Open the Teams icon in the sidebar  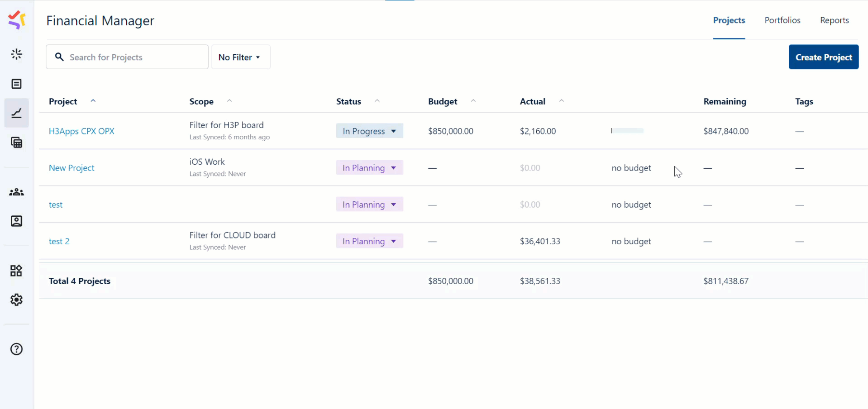pyautogui.click(x=16, y=191)
